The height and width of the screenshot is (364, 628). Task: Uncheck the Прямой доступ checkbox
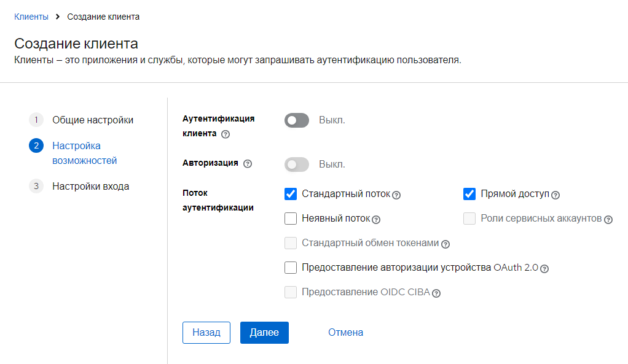point(469,194)
